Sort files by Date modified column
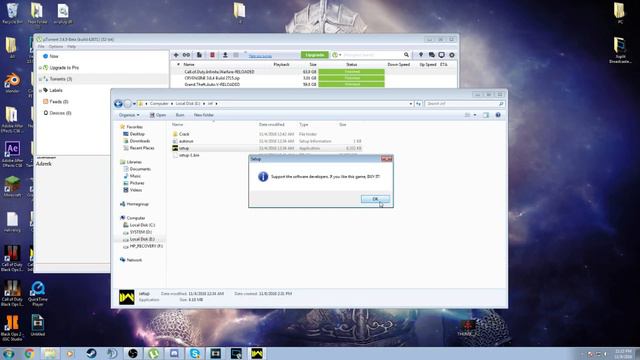This screenshot has height=360, width=640. coord(271,124)
